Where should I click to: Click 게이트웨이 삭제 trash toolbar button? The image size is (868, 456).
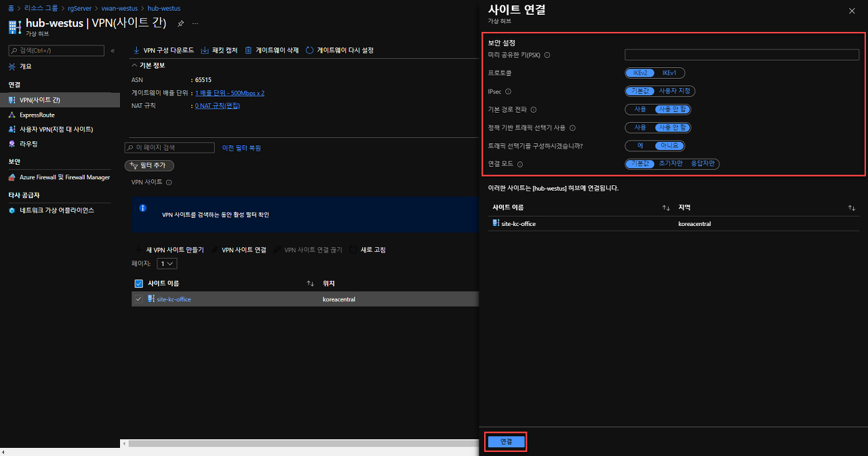[272, 50]
